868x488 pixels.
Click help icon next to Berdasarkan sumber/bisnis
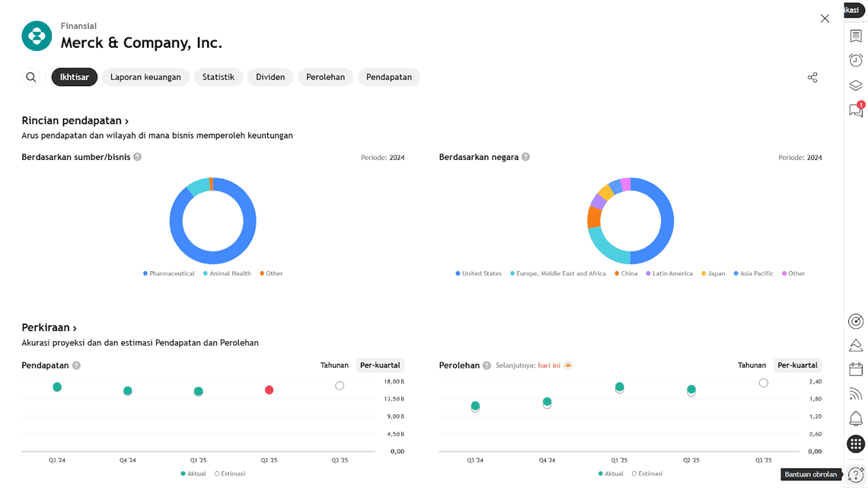coord(138,157)
